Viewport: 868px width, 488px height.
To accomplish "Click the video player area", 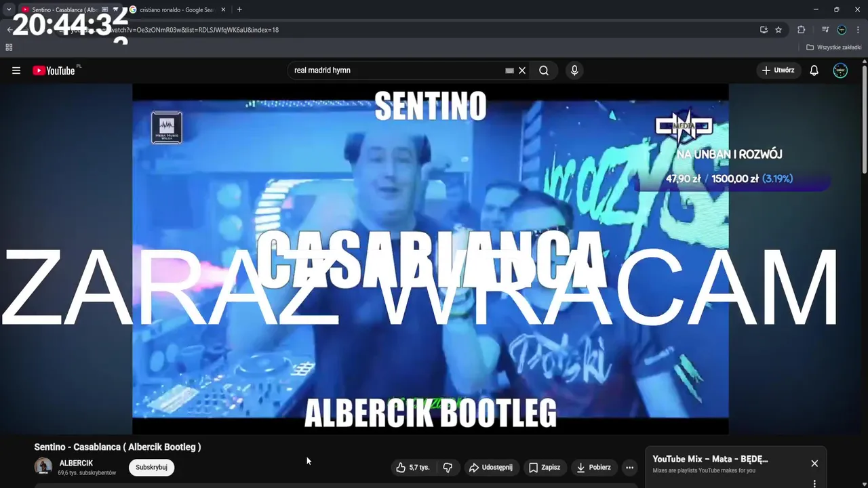I will [x=430, y=258].
